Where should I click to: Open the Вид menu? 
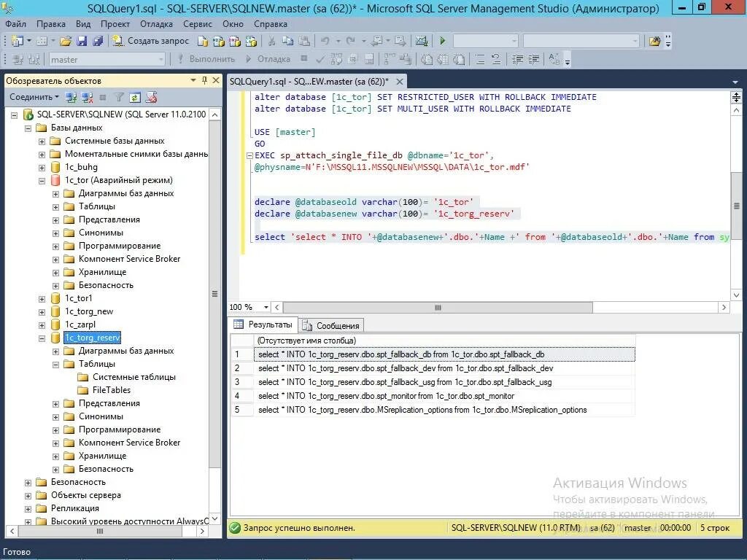tap(83, 24)
